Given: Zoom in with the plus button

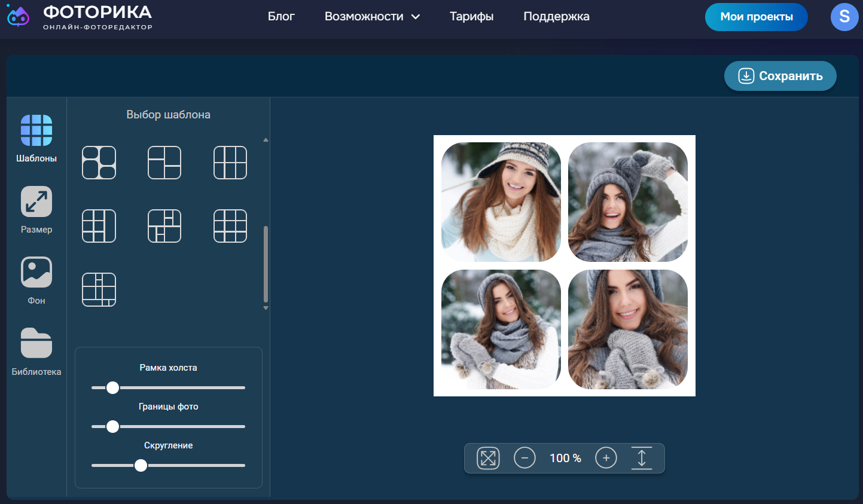Looking at the screenshot, I should [x=606, y=459].
